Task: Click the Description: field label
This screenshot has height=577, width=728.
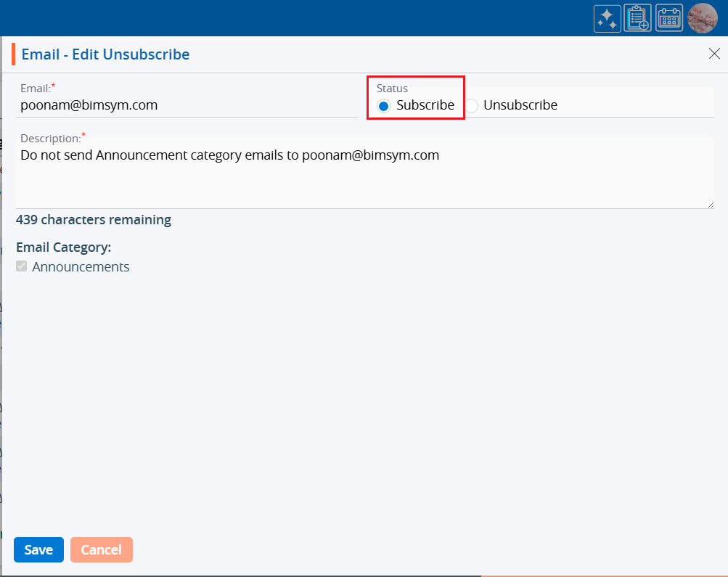Action: pyautogui.click(x=50, y=138)
